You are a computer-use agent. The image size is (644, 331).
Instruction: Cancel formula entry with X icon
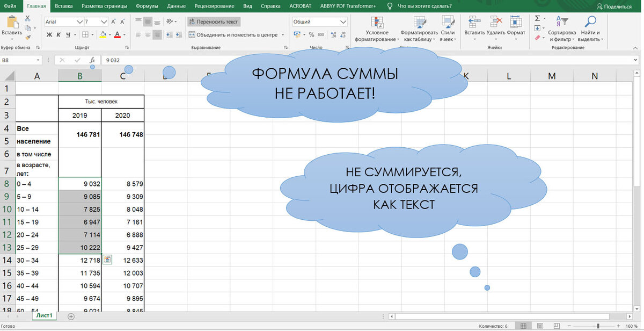point(63,60)
